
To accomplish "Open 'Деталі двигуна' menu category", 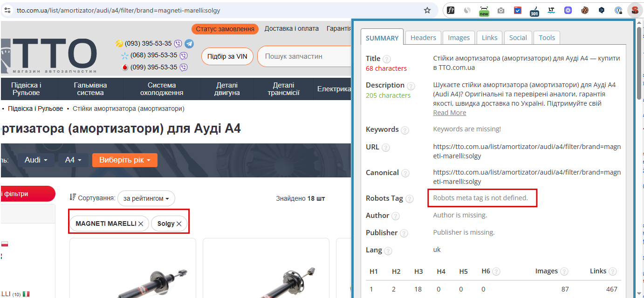I will 227,89.
